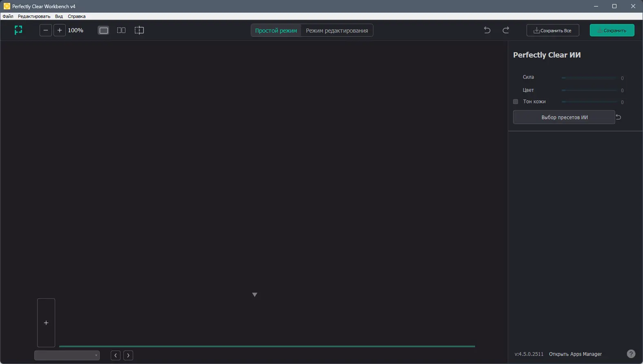This screenshot has height=364, width=643.
Task: Open the Редактировать menu
Action: pyautogui.click(x=34, y=16)
